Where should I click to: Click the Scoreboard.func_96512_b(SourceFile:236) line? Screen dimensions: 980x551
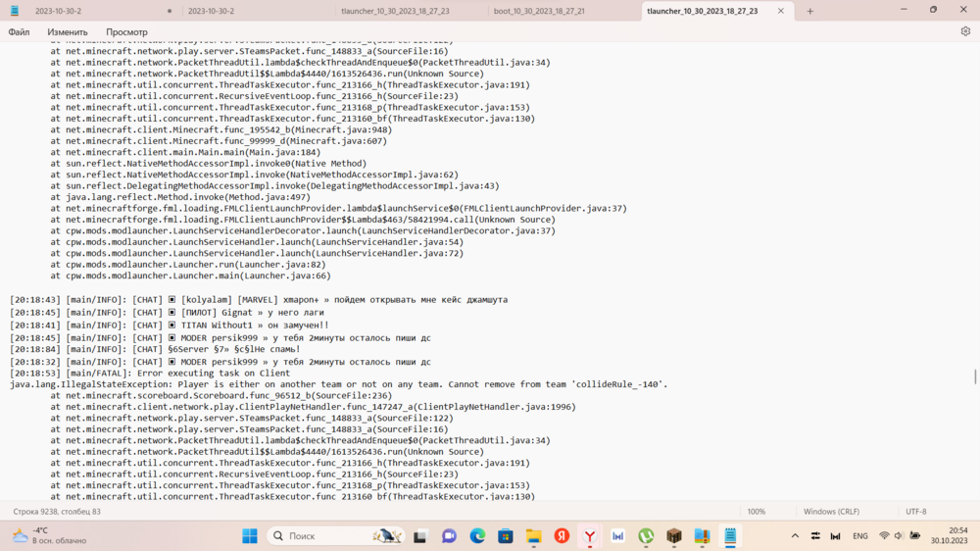pyautogui.click(x=221, y=396)
